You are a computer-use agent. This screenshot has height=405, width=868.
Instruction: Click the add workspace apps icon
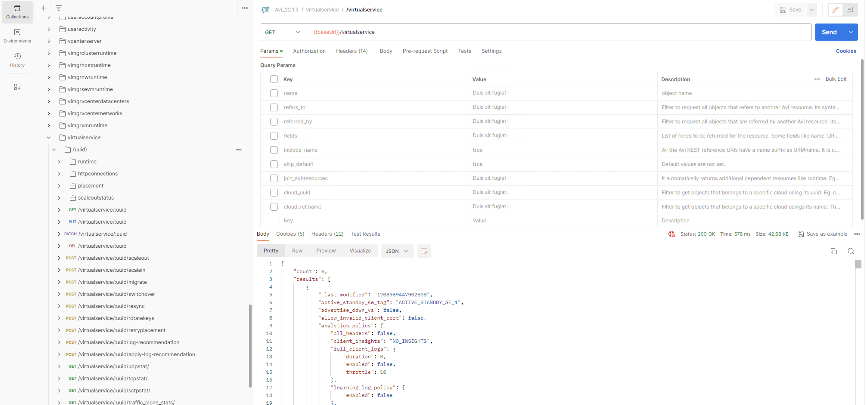(x=17, y=87)
